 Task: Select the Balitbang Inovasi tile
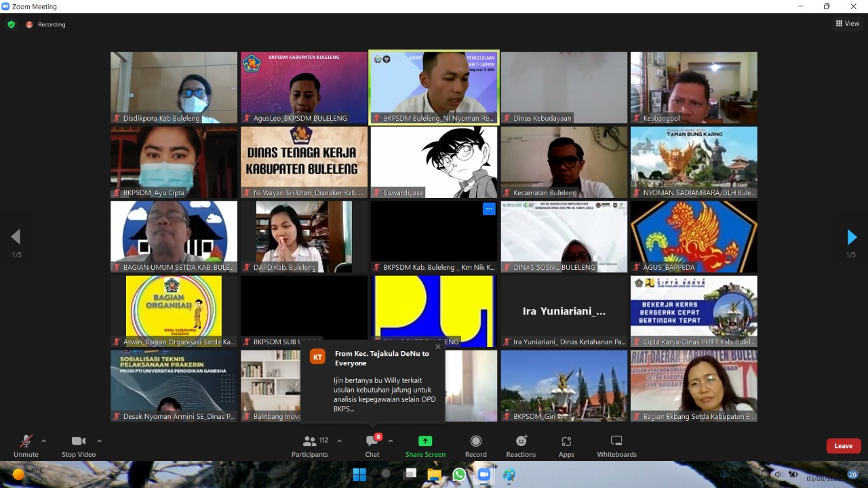271,386
